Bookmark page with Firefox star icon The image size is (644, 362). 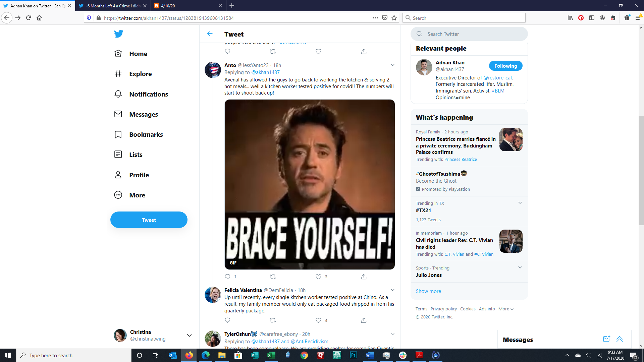394,18
